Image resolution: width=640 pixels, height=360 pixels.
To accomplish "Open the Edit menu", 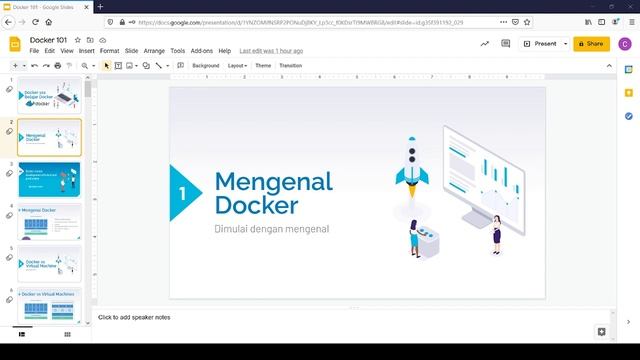I will pos(49,51).
